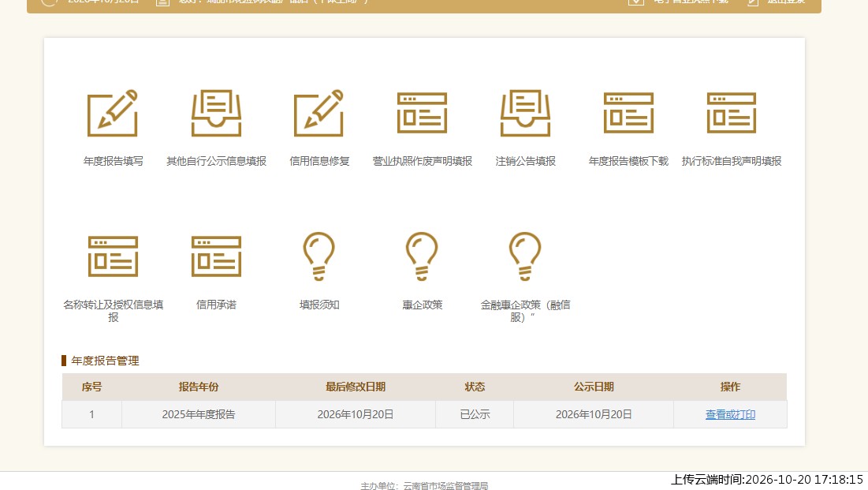Click the 2025年年度报告 cell
The width and height of the screenshot is (868, 490).
click(x=199, y=414)
